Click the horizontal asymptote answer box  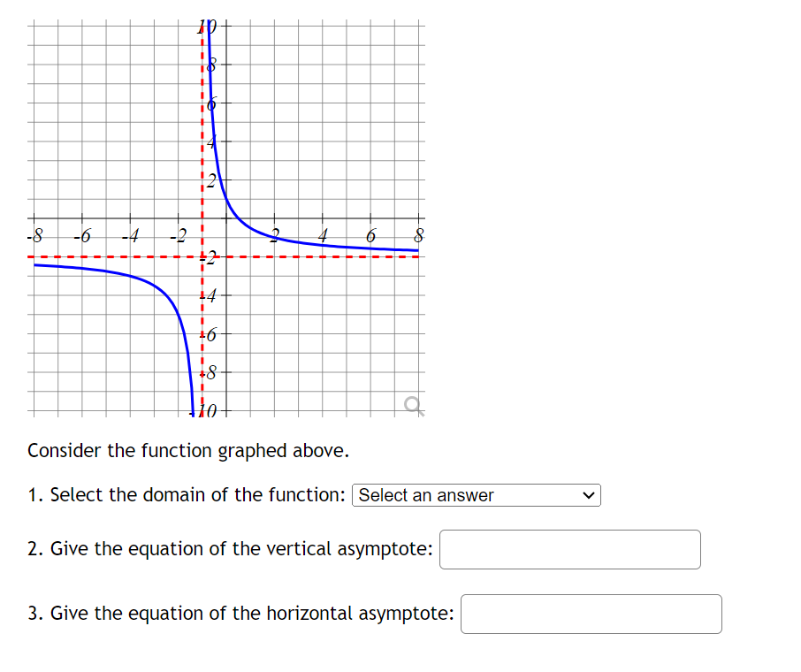click(591, 613)
